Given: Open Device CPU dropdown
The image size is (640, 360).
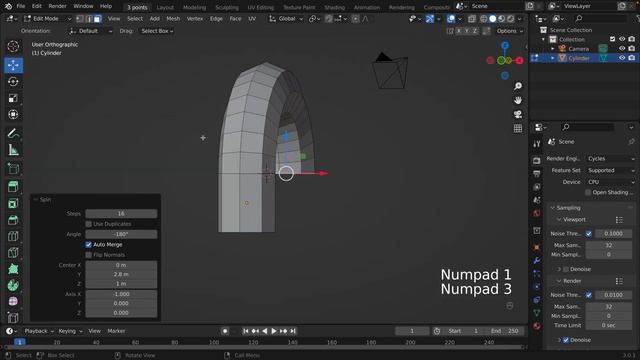Looking at the screenshot, I should (611, 182).
